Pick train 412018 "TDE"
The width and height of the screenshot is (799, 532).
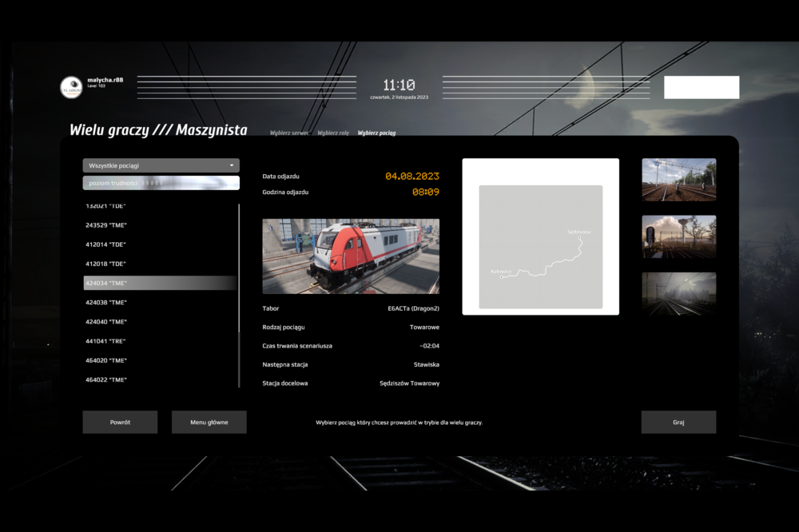(106, 264)
